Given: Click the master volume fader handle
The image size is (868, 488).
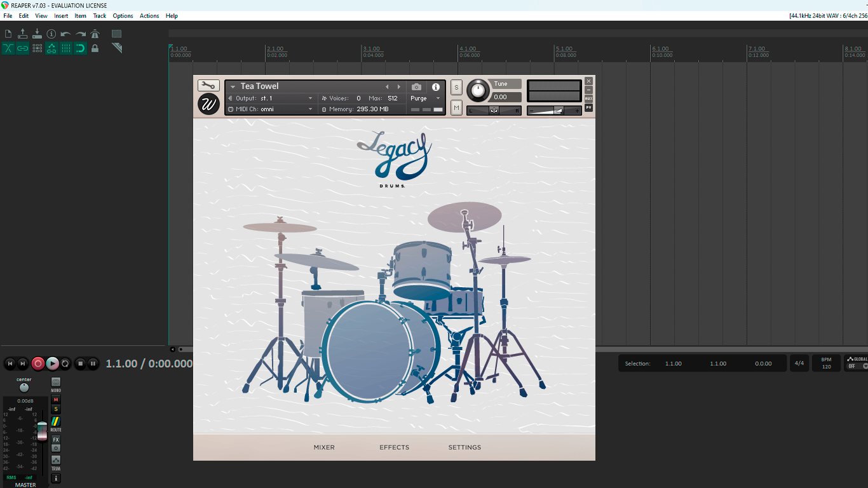Looking at the screenshot, I should [42, 431].
